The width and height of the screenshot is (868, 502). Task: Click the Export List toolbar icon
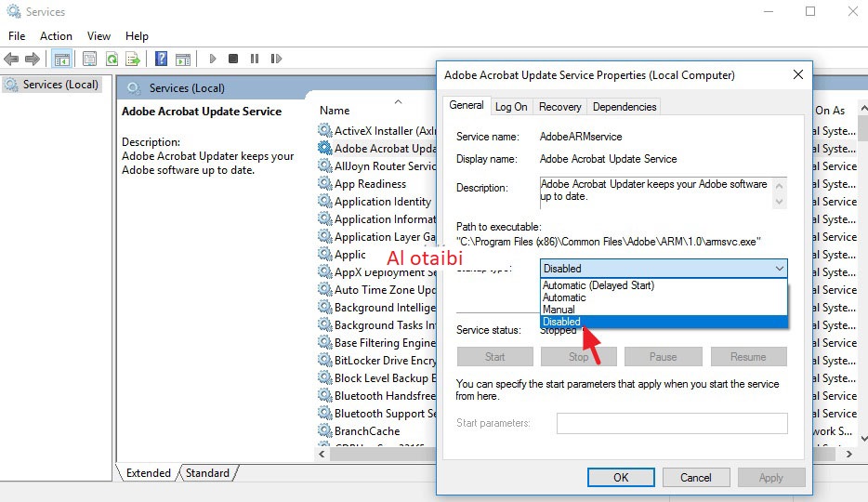tap(133, 59)
